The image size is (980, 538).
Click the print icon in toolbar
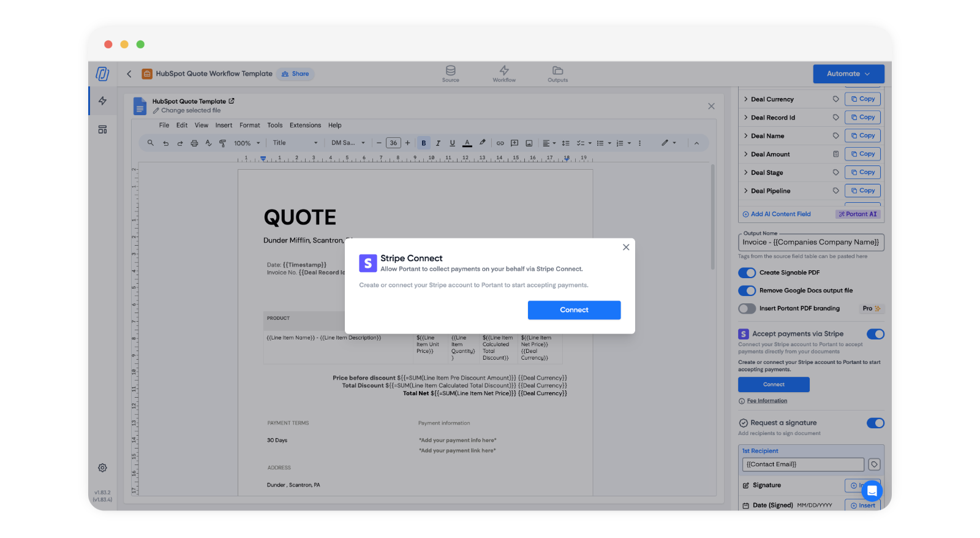point(194,143)
